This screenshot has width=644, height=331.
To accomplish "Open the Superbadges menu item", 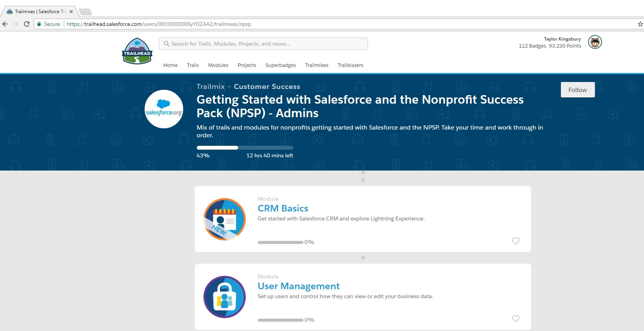I will (281, 65).
